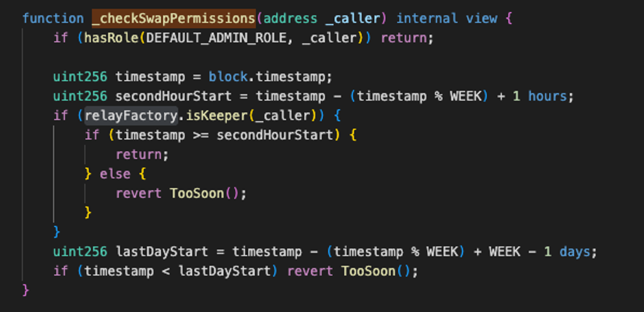Screen dimensions: 644x312
Task: Click the _checkSwapPermissions function name
Action: pos(173,18)
